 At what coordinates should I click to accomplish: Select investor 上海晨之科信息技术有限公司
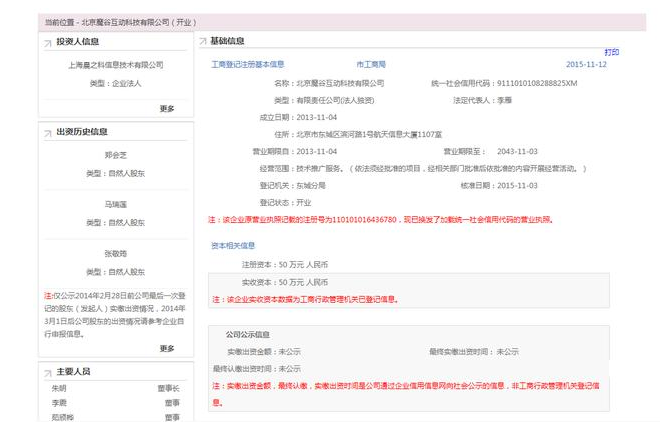[116, 65]
